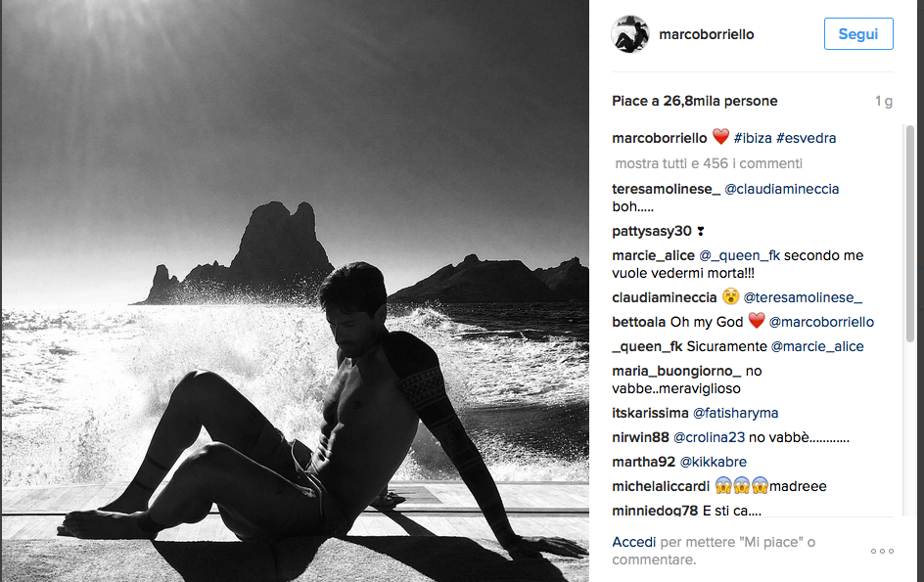
Task: Open the @kikkabre mention
Action: (x=713, y=462)
